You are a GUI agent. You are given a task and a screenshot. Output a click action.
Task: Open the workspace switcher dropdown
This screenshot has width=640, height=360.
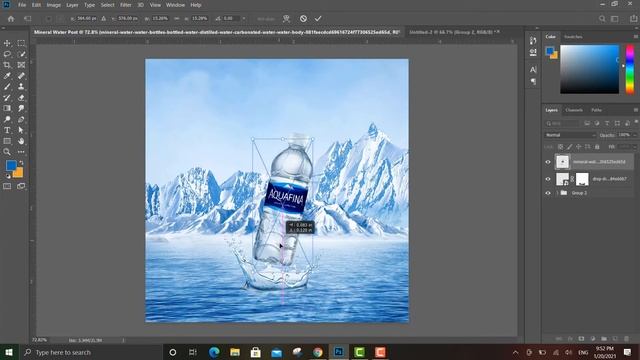coord(615,18)
